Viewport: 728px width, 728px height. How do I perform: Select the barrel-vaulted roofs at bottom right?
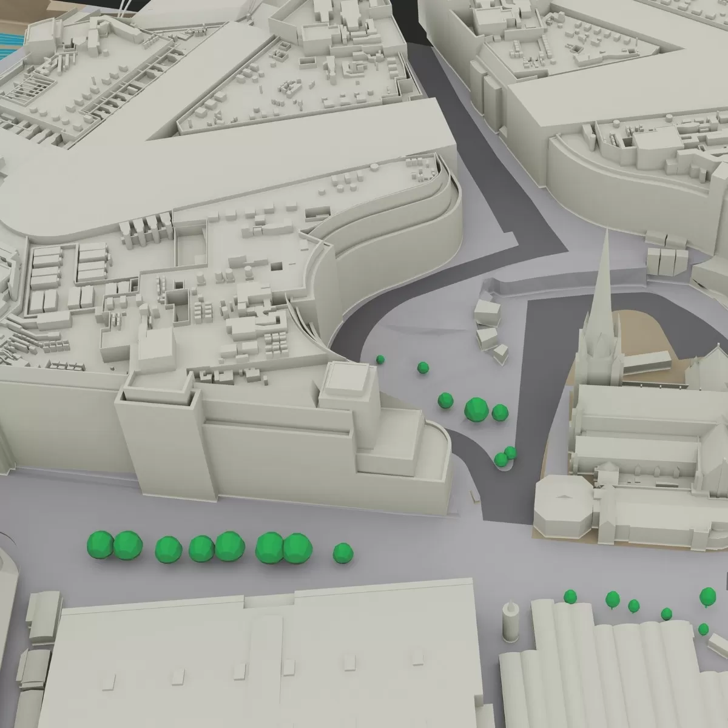[x=607, y=661]
